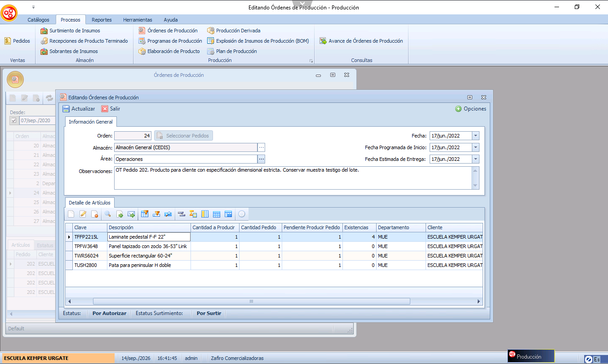Click the send by email envelope icon
608x364 pixels.
pyautogui.click(x=131, y=214)
